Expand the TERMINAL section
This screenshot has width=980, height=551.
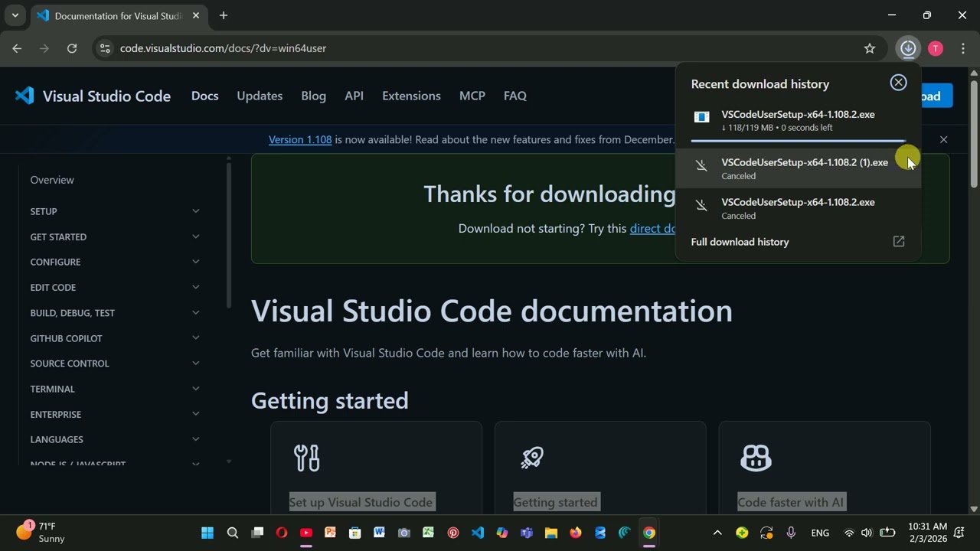[x=115, y=389]
